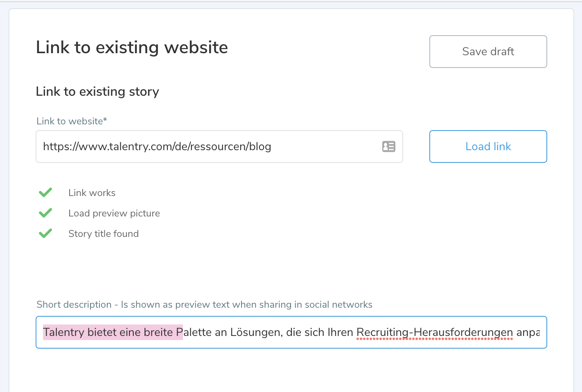Viewport: 582px width, 392px height.
Task: Click the Link to existing website heading
Action: 132,47
